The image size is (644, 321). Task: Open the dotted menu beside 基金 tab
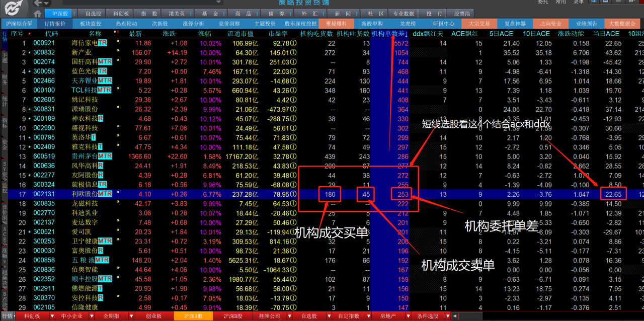(223, 14)
